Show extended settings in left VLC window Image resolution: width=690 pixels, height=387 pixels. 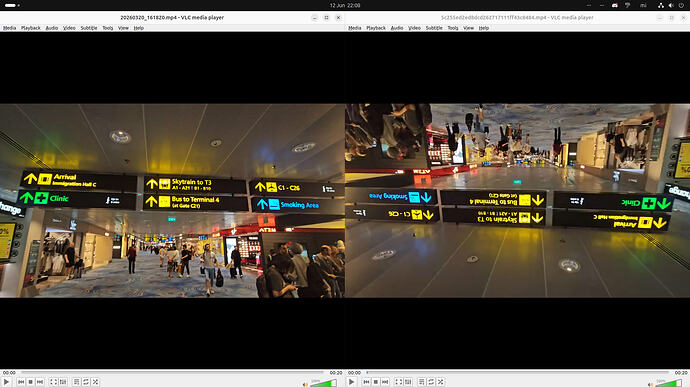[x=63, y=382]
